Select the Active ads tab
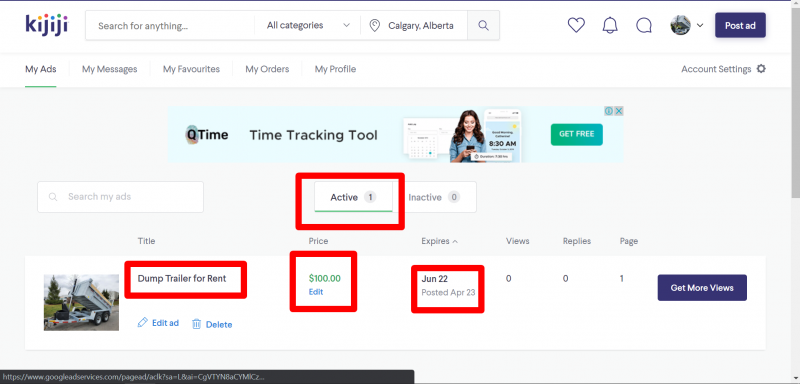 (353, 197)
